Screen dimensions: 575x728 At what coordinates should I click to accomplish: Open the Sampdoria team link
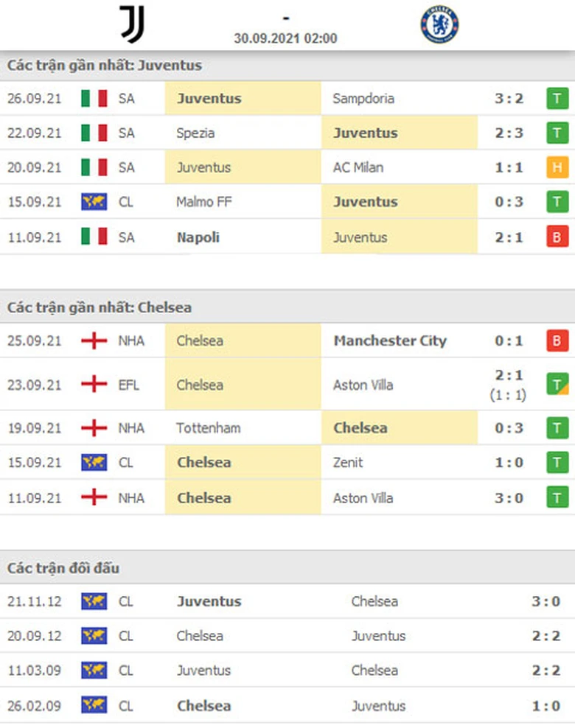(363, 98)
